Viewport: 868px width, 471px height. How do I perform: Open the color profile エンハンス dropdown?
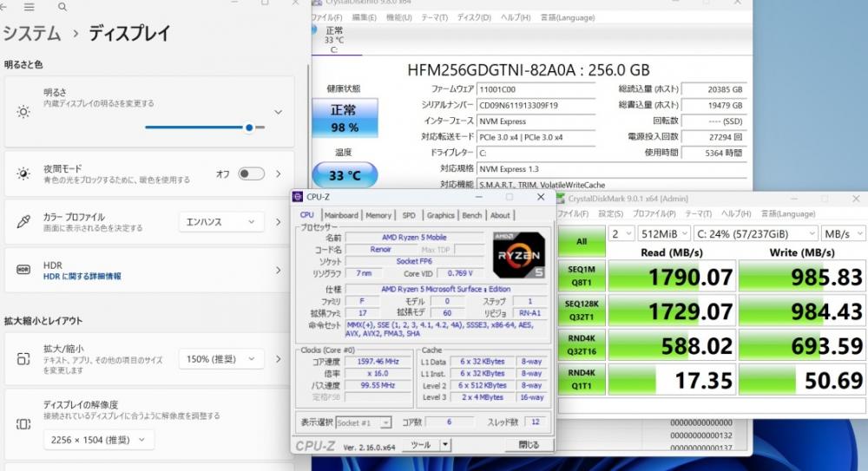click(x=221, y=222)
